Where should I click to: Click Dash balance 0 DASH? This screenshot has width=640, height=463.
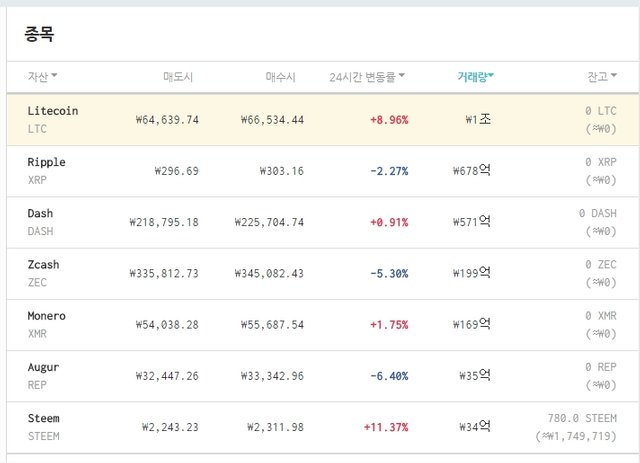[x=598, y=213]
